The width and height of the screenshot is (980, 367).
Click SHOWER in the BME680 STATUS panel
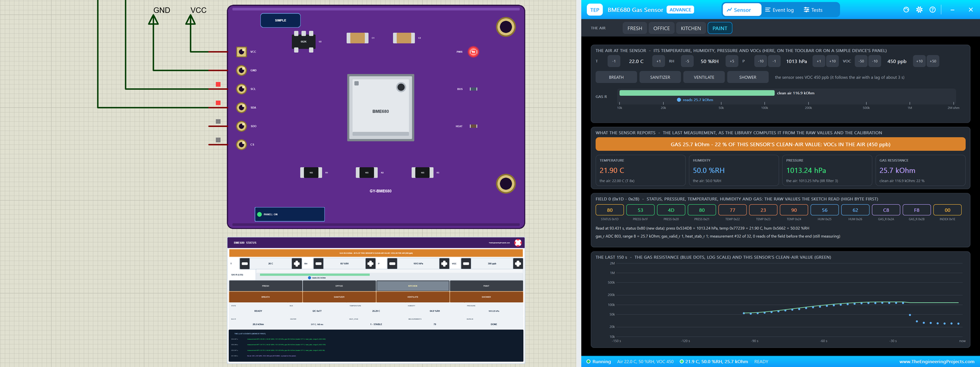coord(486,297)
